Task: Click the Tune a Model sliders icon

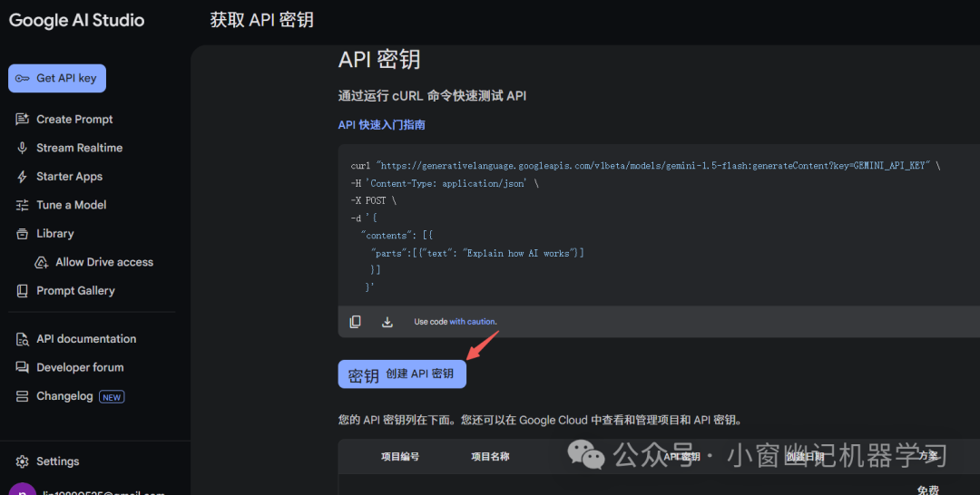Action: point(22,206)
